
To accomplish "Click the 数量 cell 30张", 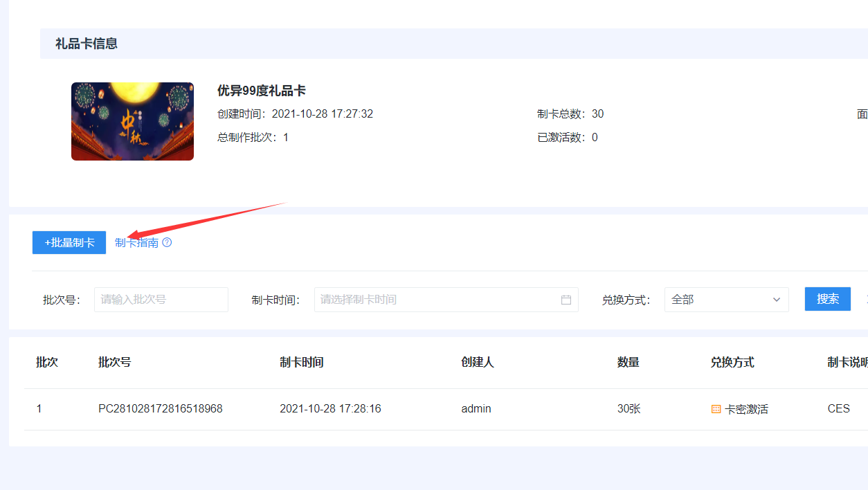I will (x=629, y=409).
